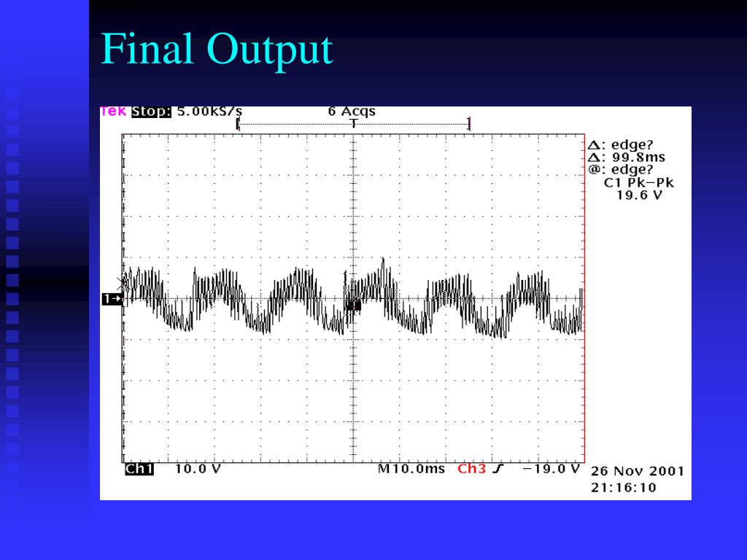Screen dimensions: 747x560
Task: Click the '5.00kS/s' sample rate readout
Action: pyautogui.click(x=209, y=112)
